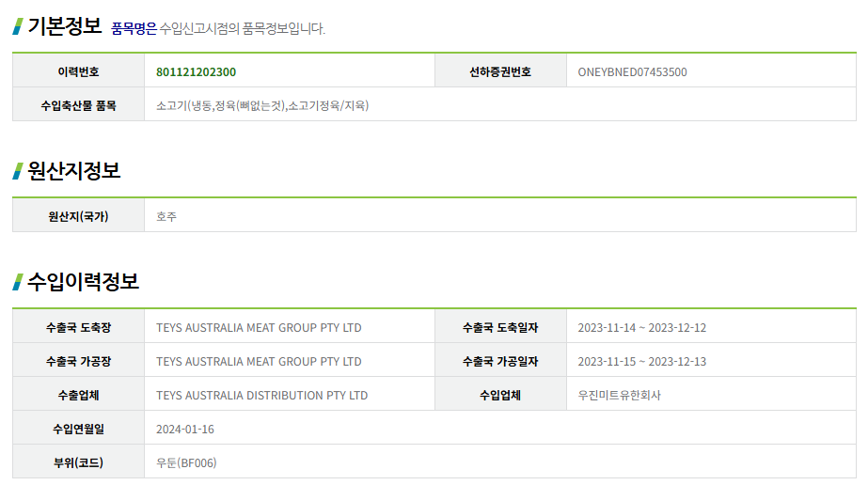Click the processing date range 2023-11-15 ~ 2023-12-13
The height and width of the screenshot is (485, 868).
(641, 362)
